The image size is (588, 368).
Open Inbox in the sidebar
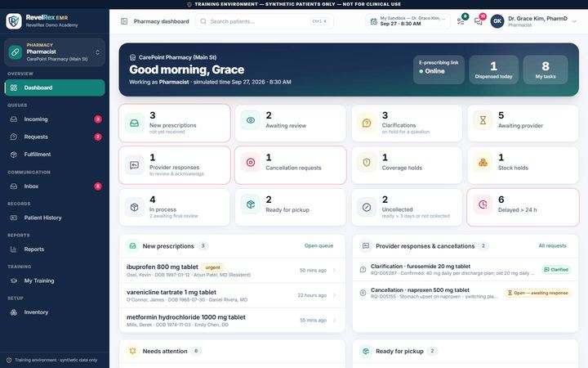(55, 186)
